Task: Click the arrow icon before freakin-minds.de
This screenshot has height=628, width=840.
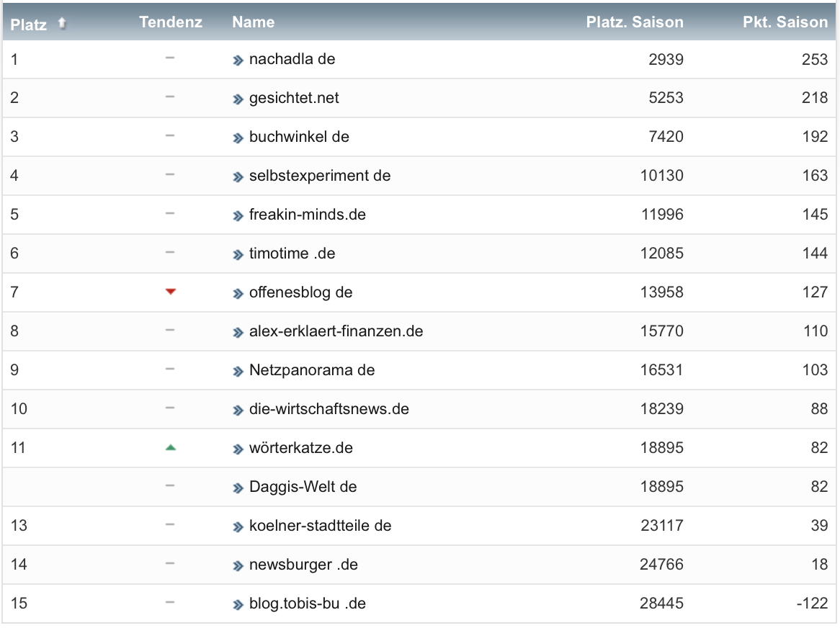Action: [238, 216]
